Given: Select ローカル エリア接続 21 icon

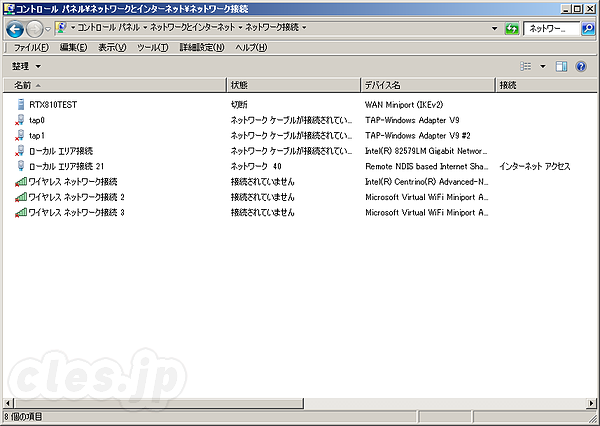Looking at the screenshot, I should coord(21,166).
